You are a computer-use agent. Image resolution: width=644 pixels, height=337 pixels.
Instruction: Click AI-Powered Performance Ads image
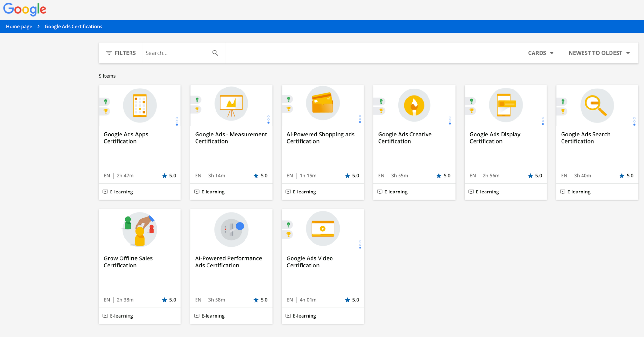pos(231,229)
